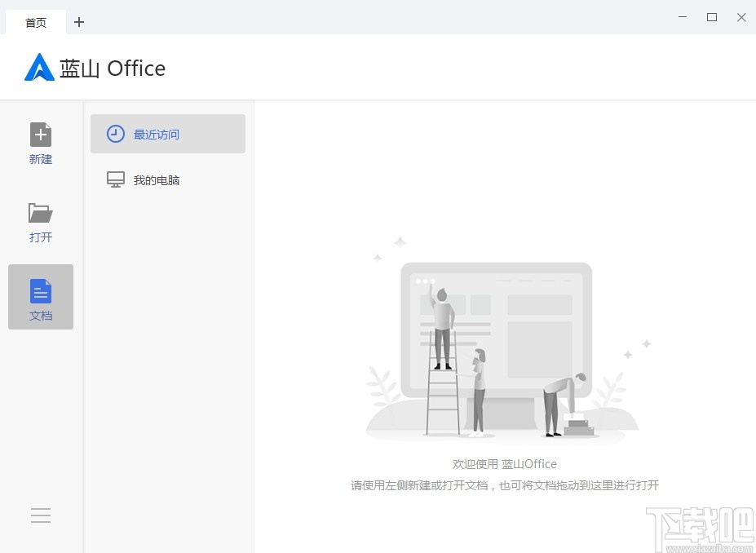Viewport: 756px width, 553px height.
Task: Select the 新建 icon to create a document
Action: [x=40, y=135]
